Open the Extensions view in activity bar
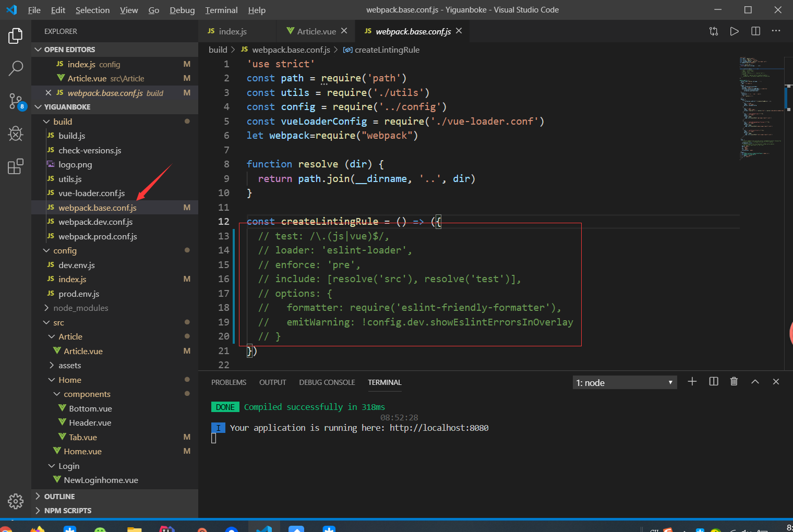The height and width of the screenshot is (532, 793). point(16,166)
